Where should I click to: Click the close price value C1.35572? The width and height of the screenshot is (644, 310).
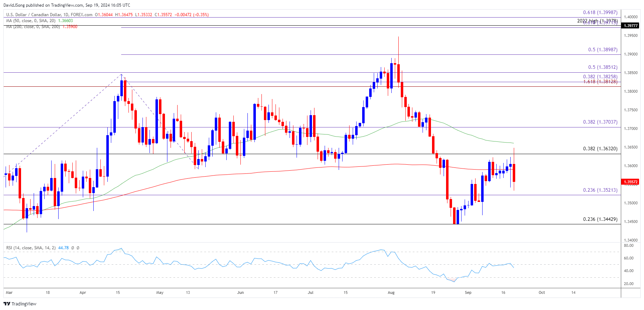pos(164,15)
